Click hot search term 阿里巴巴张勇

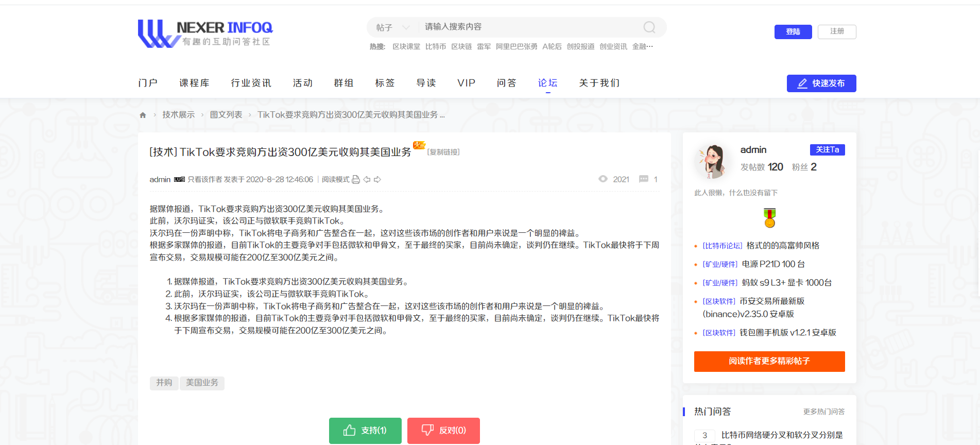pos(517,46)
